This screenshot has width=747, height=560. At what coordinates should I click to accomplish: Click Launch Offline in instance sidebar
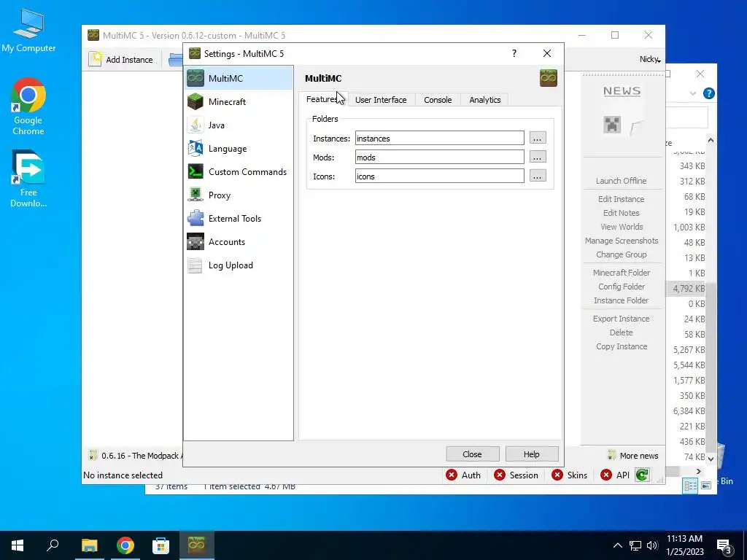[622, 181]
